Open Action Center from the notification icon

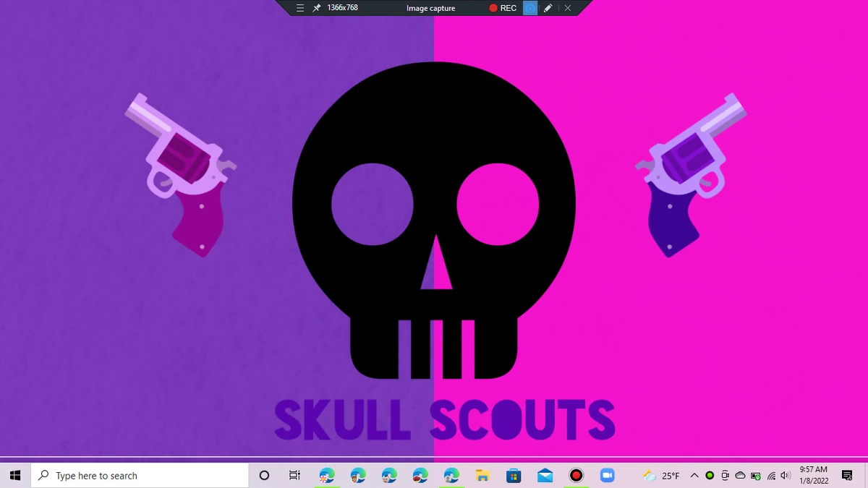tap(846, 475)
